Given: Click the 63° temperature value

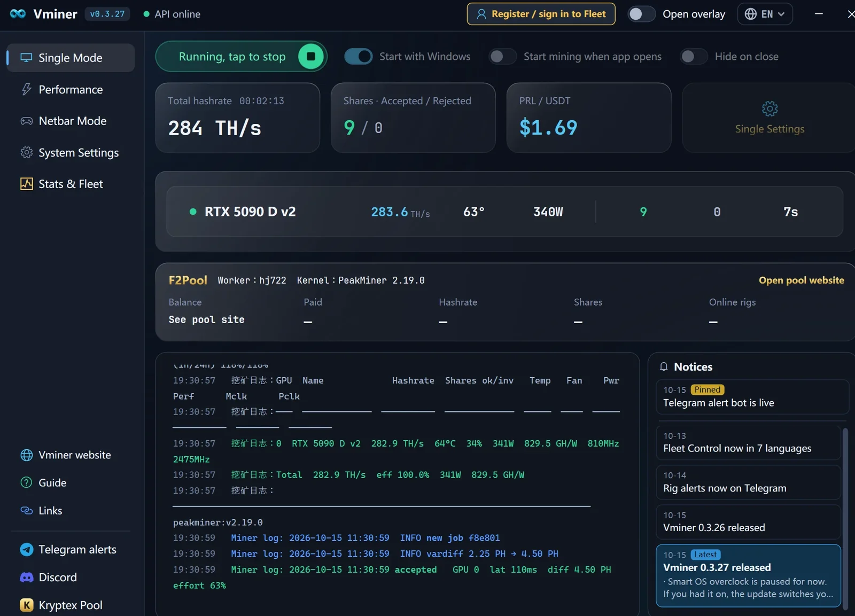Looking at the screenshot, I should tap(473, 212).
